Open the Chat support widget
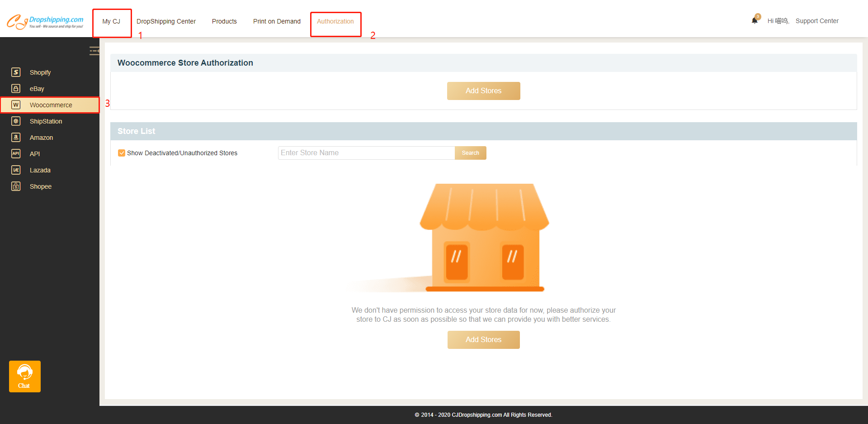Image resolution: width=868 pixels, height=424 pixels. point(25,376)
